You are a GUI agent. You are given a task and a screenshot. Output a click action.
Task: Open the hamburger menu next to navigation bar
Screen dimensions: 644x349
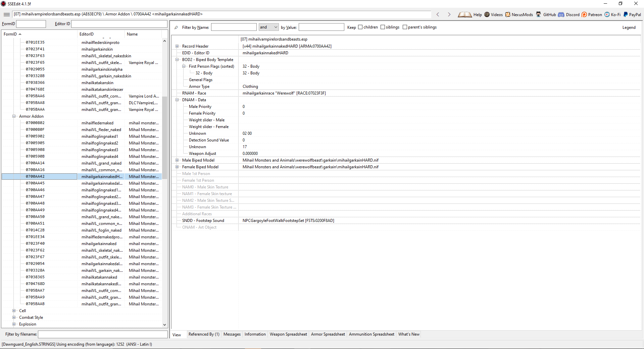[6, 14]
